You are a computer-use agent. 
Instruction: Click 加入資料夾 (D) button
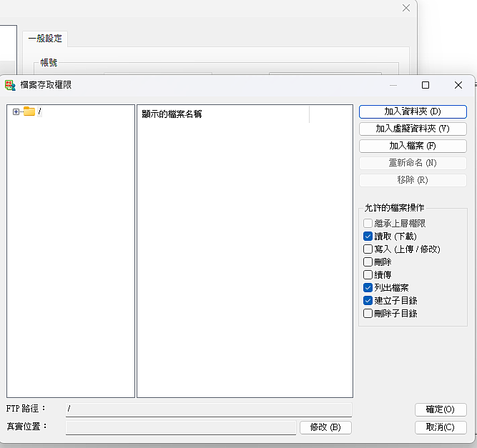413,111
